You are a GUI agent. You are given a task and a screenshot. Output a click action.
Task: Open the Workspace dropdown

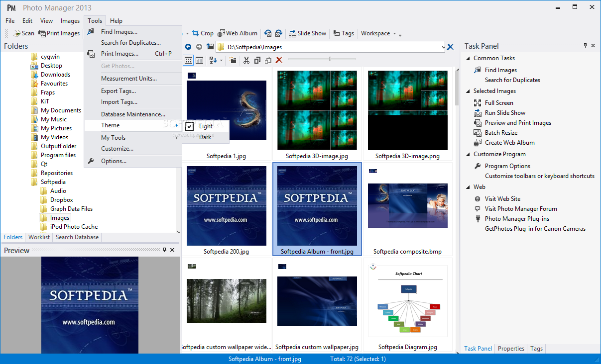[x=378, y=33]
